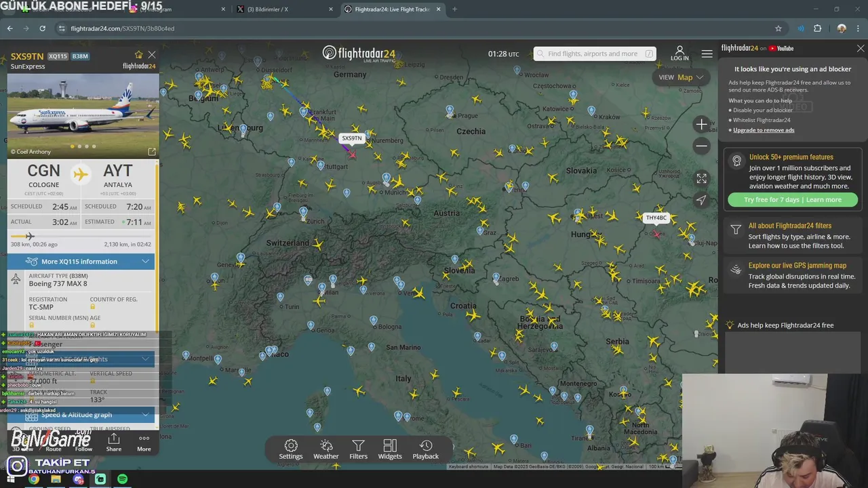Reload the browser page
The height and width of the screenshot is (488, 868).
coord(42,28)
